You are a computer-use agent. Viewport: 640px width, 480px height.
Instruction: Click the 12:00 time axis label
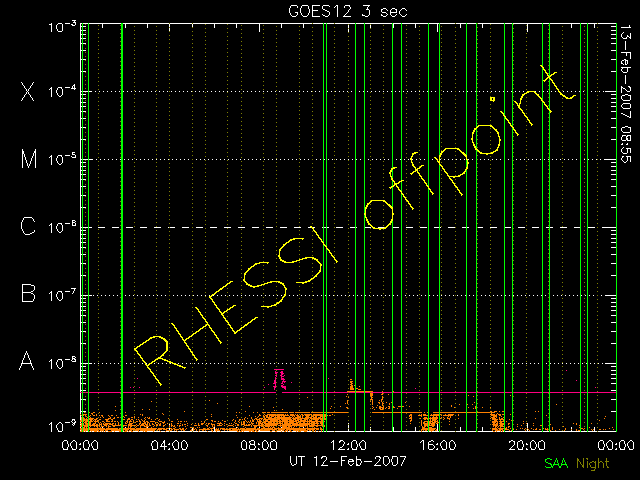point(348,444)
